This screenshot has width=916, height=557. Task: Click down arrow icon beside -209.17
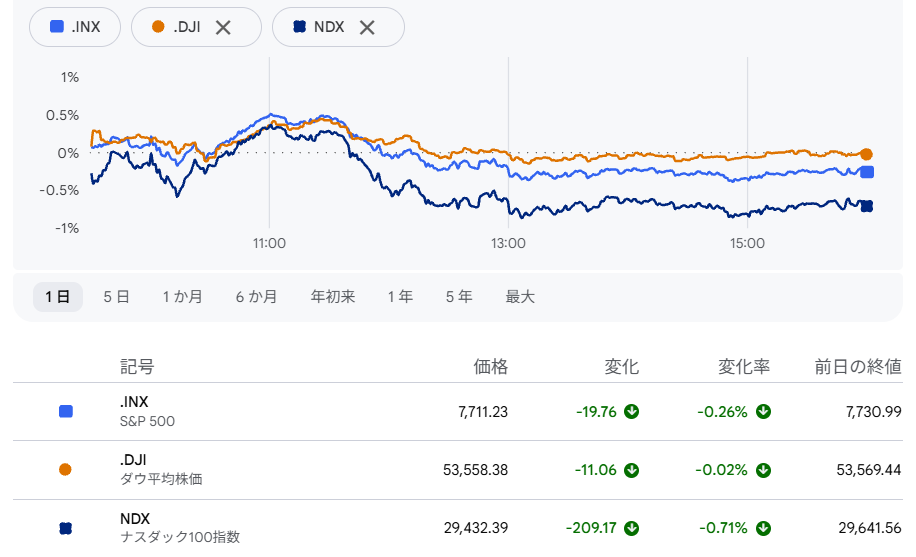point(632,528)
